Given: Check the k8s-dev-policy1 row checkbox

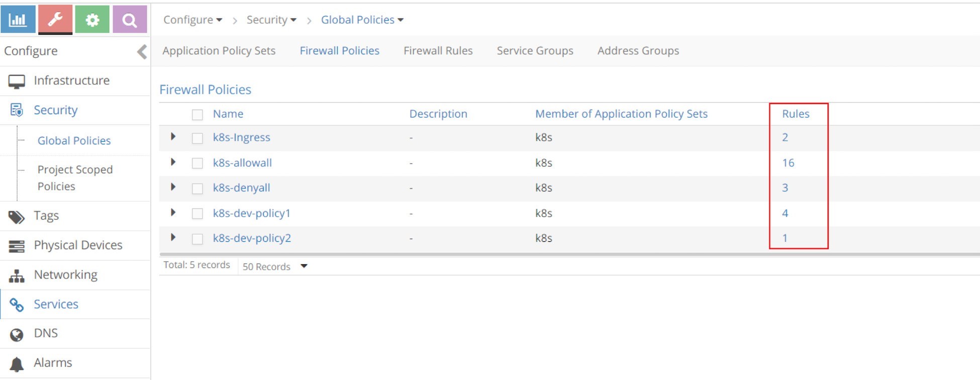Looking at the screenshot, I should click(198, 214).
